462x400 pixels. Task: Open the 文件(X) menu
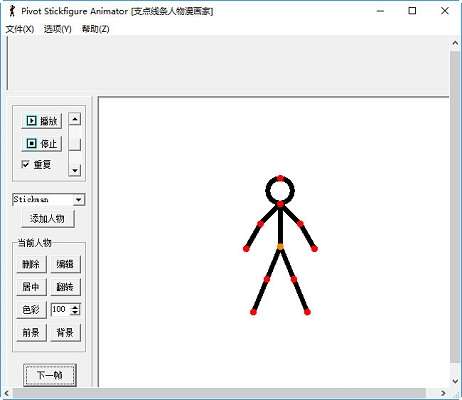[20, 29]
